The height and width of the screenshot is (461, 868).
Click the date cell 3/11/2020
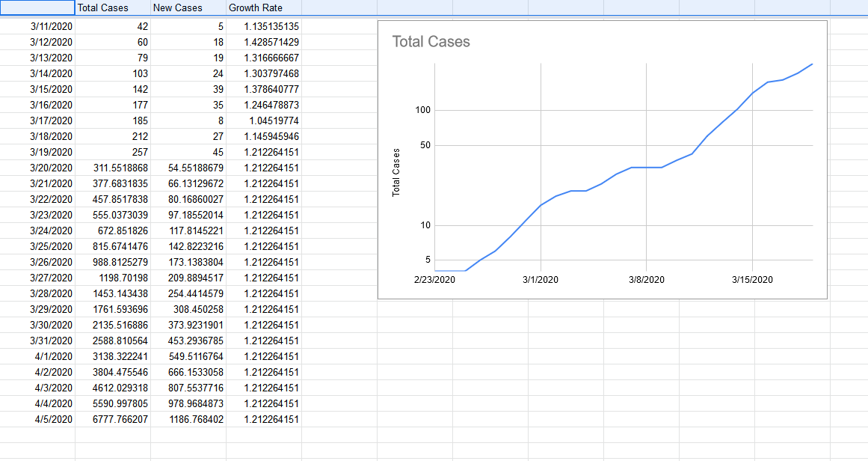tap(37, 26)
